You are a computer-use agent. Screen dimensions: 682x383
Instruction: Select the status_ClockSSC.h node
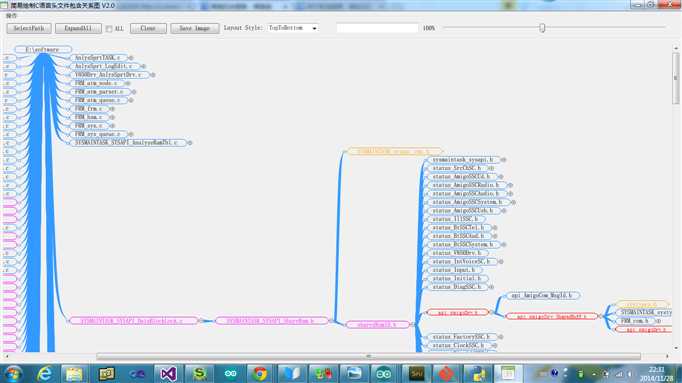point(459,345)
